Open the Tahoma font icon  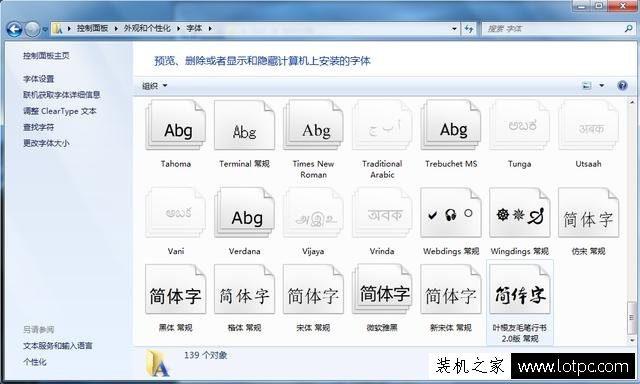(176, 126)
